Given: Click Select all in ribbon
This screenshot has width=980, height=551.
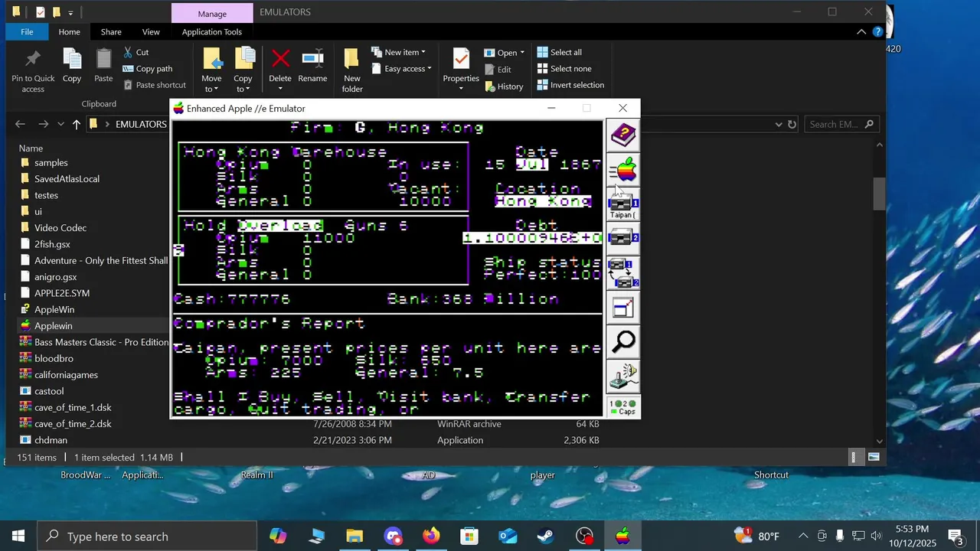Looking at the screenshot, I should (559, 52).
